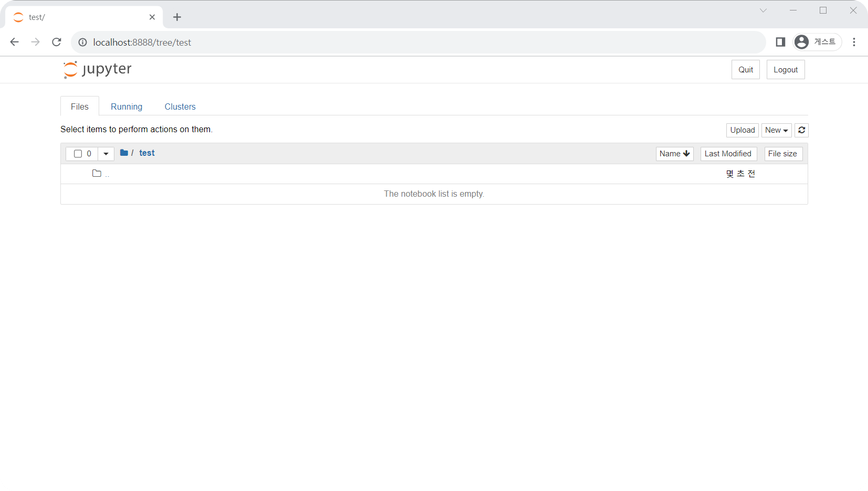This screenshot has height=491, width=868.
Task: Open the tab search chevron
Action: tap(763, 10)
